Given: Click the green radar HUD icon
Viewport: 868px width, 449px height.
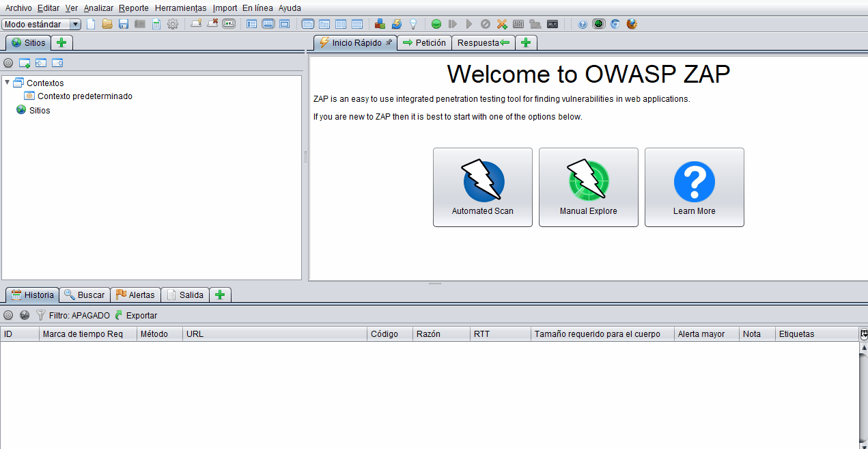Looking at the screenshot, I should point(599,24).
